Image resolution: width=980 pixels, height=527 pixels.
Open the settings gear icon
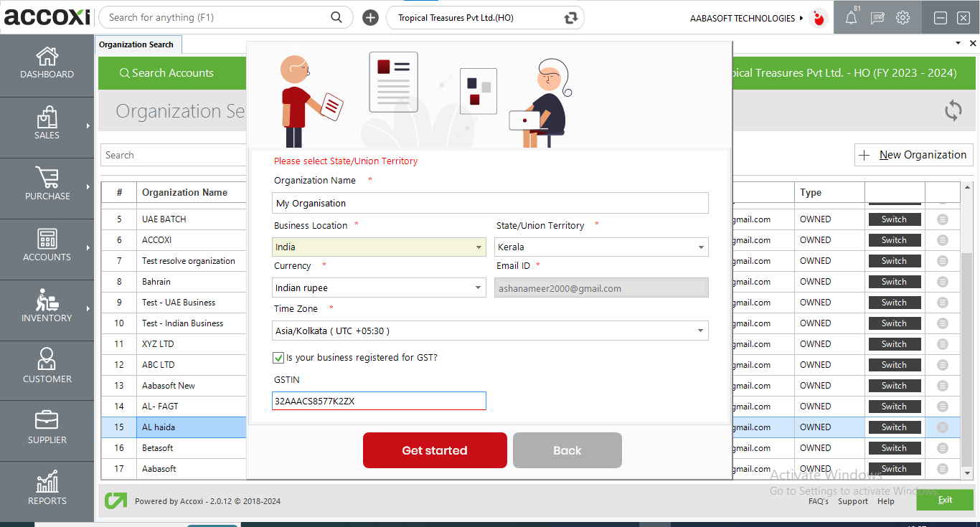pyautogui.click(x=903, y=18)
